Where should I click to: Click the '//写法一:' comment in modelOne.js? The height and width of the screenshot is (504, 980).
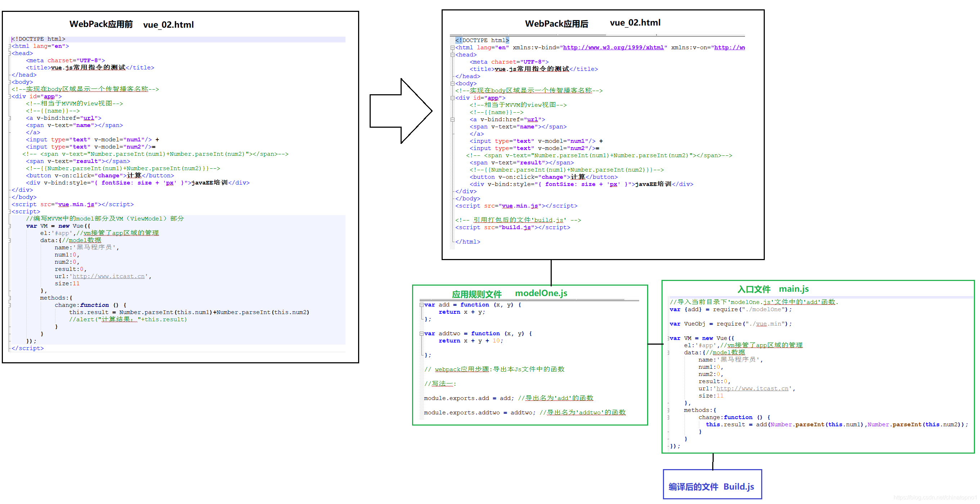440,384
